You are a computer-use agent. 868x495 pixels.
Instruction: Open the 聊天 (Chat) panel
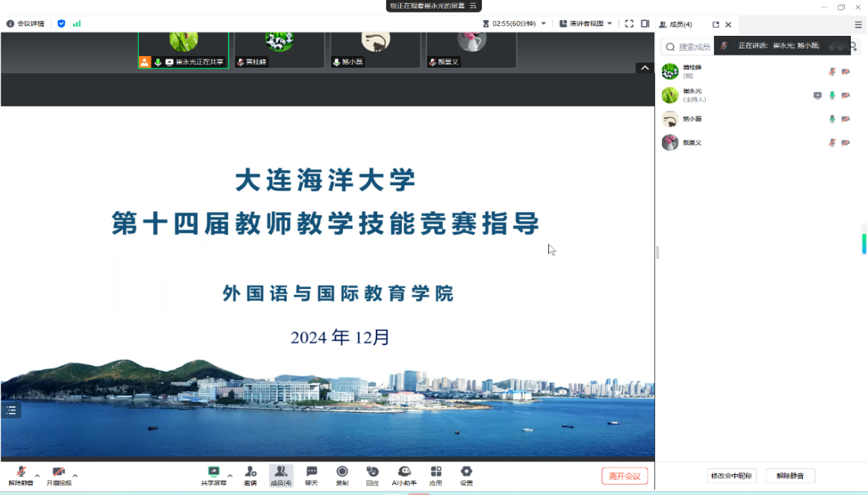pyautogui.click(x=311, y=475)
